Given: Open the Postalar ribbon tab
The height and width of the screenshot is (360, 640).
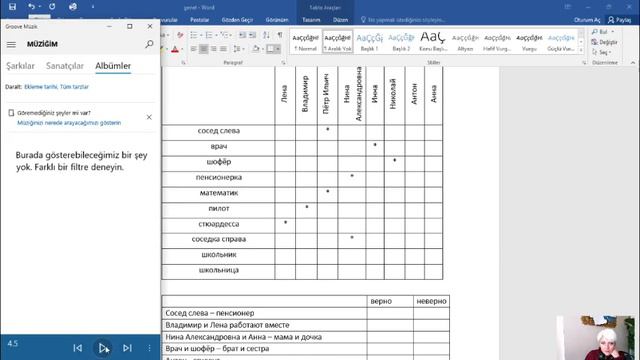Looking at the screenshot, I should tap(199, 20).
